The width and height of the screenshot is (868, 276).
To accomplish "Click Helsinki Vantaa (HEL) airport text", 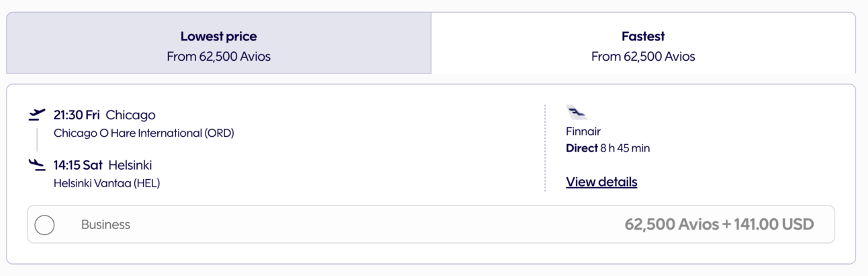I will 107,183.
